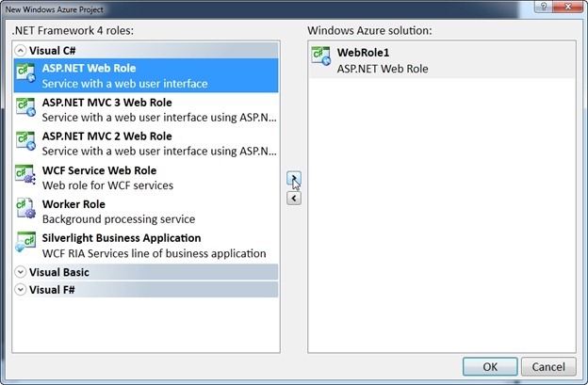Image resolution: width=588 pixels, height=385 pixels.
Task: Click the ASP.NET MVC 3 Web Role icon
Action: click(25, 107)
